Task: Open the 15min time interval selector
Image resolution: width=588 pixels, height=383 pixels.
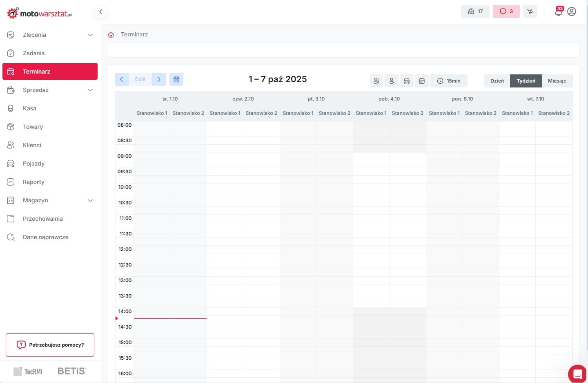Action: [449, 81]
